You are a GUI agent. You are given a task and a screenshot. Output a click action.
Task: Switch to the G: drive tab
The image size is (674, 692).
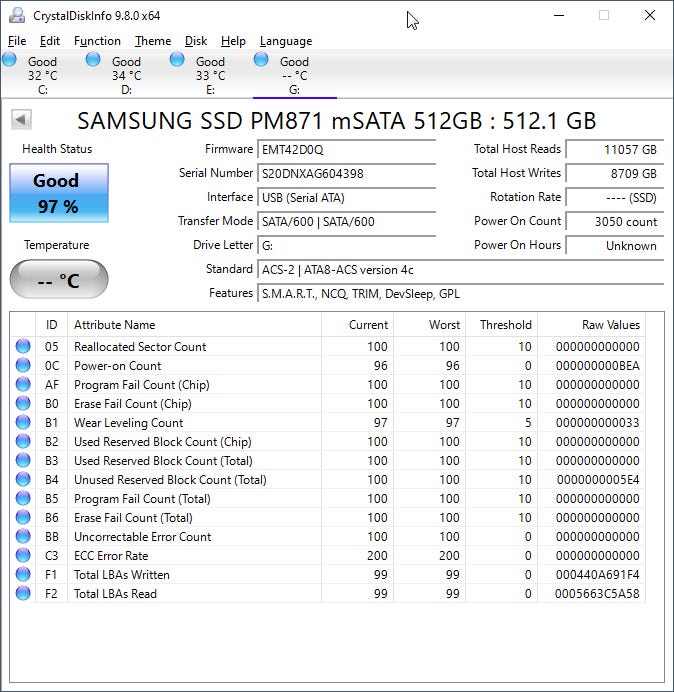294,75
